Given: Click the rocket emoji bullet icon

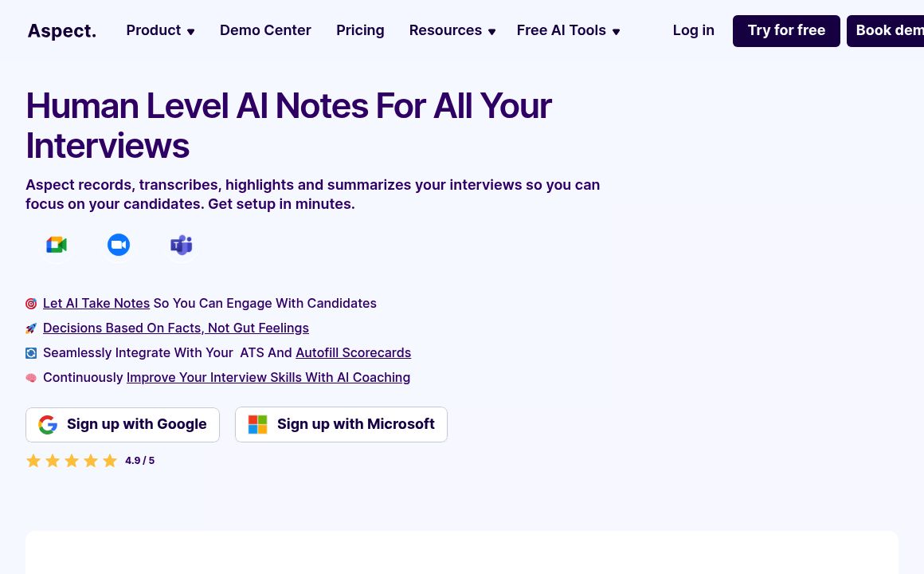Looking at the screenshot, I should pyautogui.click(x=31, y=328).
